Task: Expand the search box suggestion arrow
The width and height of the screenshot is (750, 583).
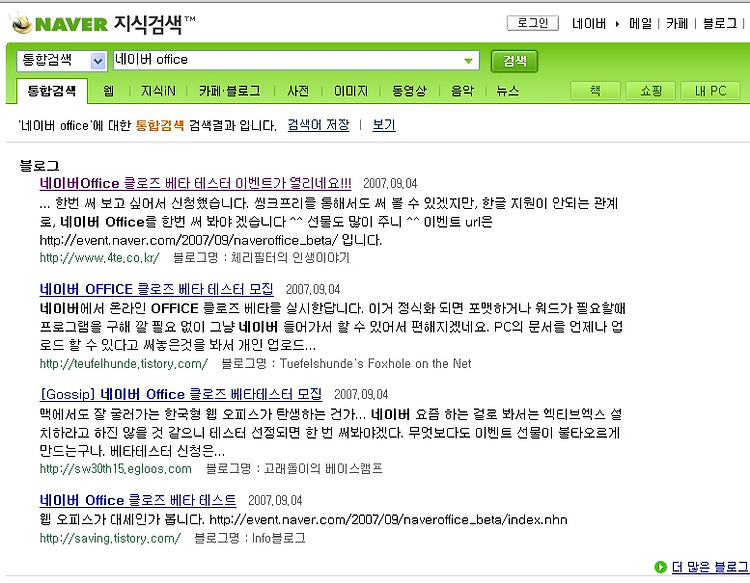Action: pos(468,61)
